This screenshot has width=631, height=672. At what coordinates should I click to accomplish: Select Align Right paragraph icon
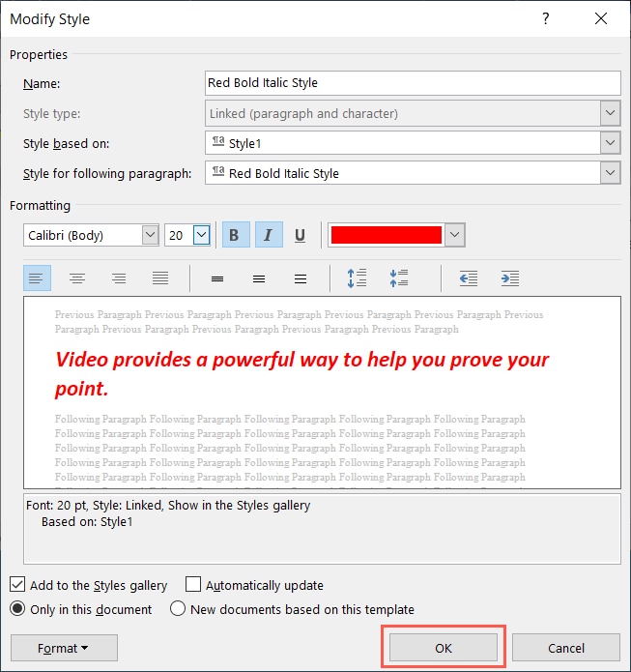pyautogui.click(x=119, y=278)
